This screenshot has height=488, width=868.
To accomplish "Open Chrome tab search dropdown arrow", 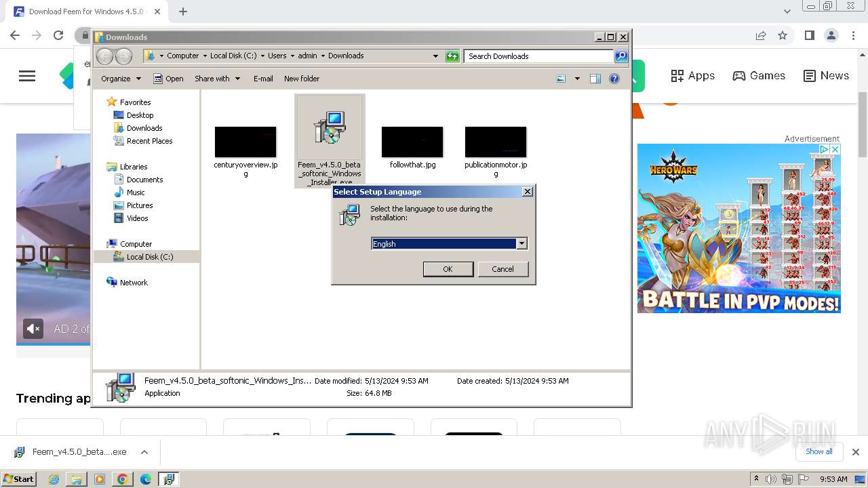I will tap(787, 12).
